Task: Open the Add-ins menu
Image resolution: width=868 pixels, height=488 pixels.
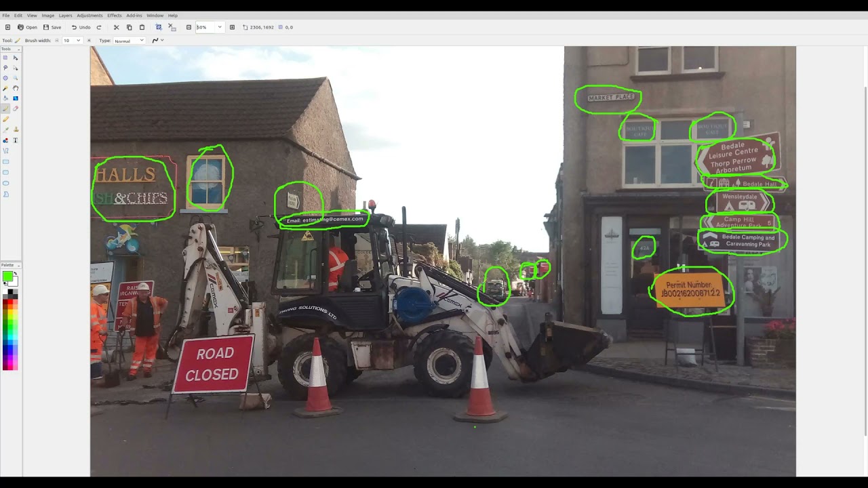Action: click(x=134, y=15)
